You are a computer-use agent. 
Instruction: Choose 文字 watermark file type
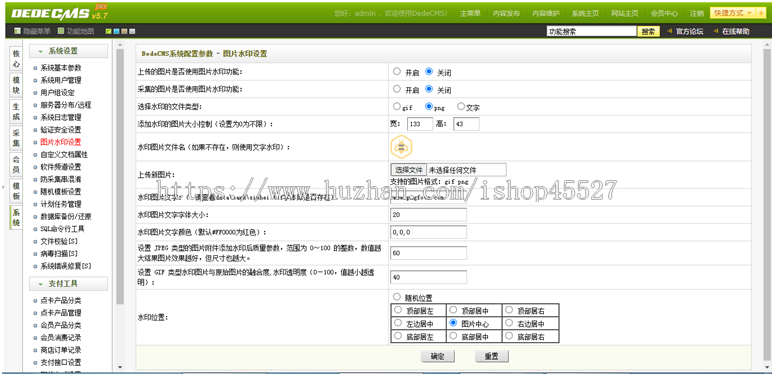pos(461,106)
